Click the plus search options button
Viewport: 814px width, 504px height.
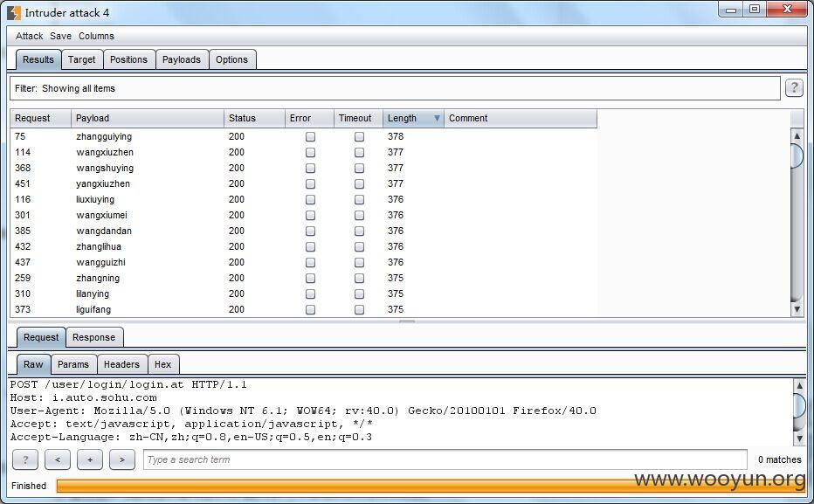tap(90, 459)
